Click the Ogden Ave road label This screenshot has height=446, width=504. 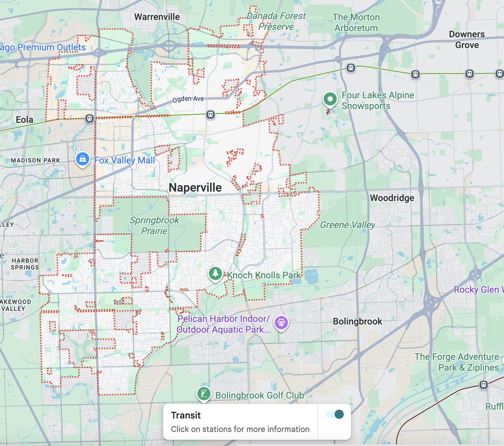(188, 99)
